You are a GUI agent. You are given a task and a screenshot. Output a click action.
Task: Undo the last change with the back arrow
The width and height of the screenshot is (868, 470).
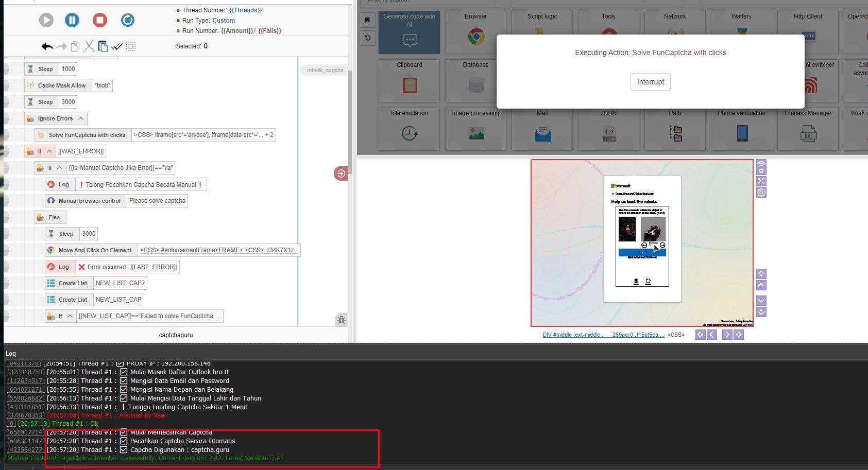46,46
